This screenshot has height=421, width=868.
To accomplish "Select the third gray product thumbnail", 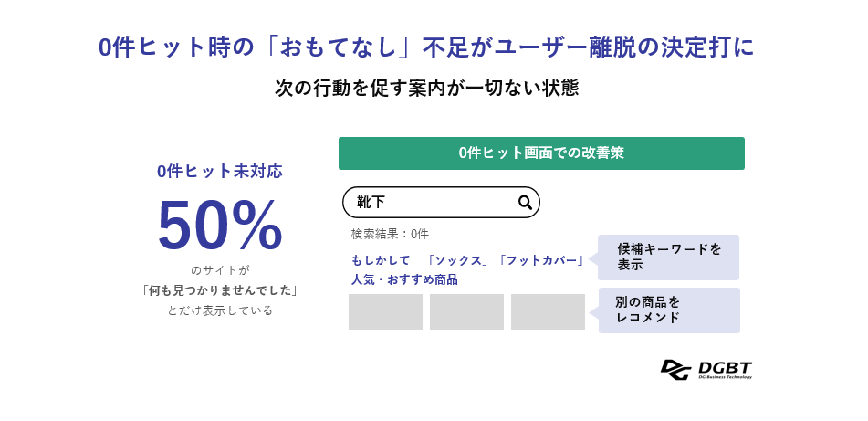I will 548,311.
